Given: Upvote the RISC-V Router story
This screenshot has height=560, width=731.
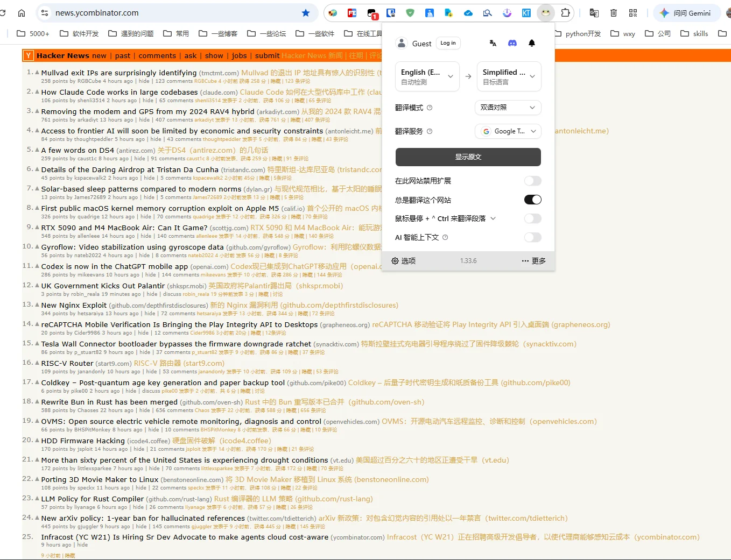Looking at the screenshot, I should click(37, 363).
